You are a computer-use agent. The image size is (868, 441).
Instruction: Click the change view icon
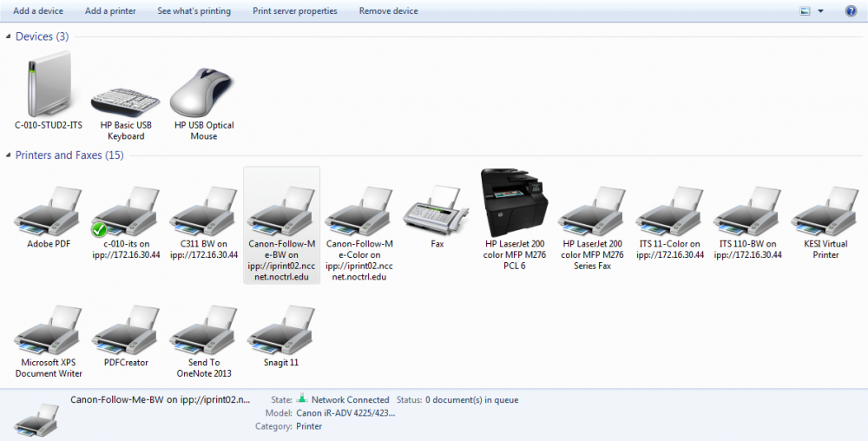(x=805, y=11)
